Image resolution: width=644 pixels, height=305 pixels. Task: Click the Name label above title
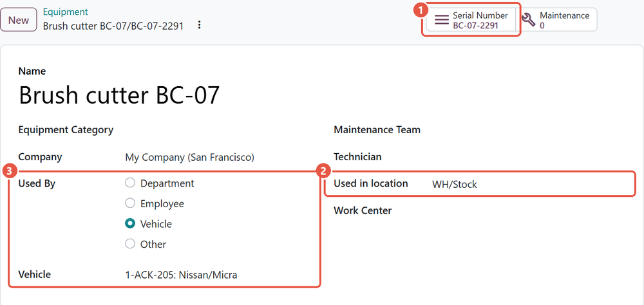click(32, 71)
